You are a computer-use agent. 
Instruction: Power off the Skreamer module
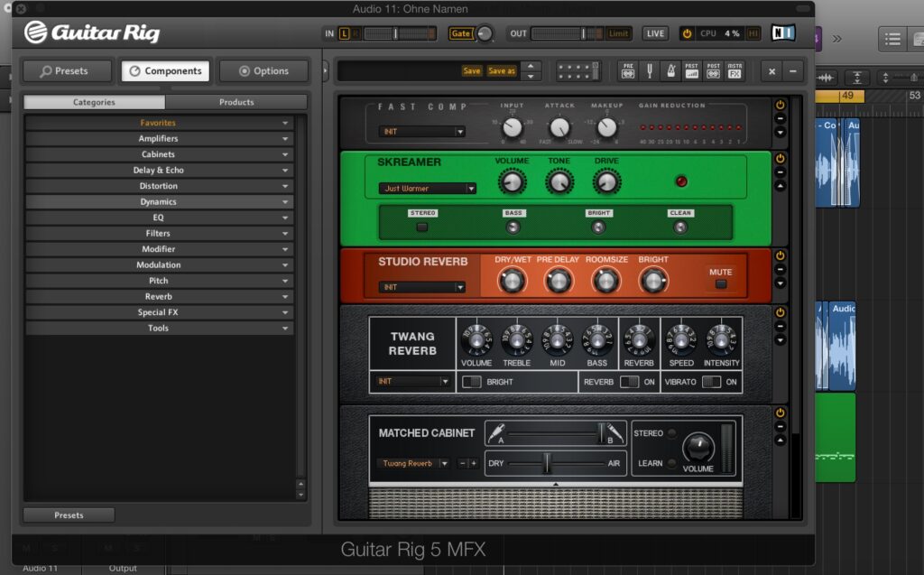[781, 158]
